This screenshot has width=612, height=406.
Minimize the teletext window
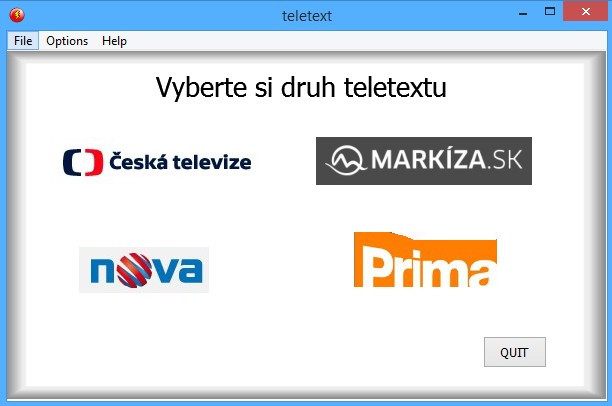523,12
